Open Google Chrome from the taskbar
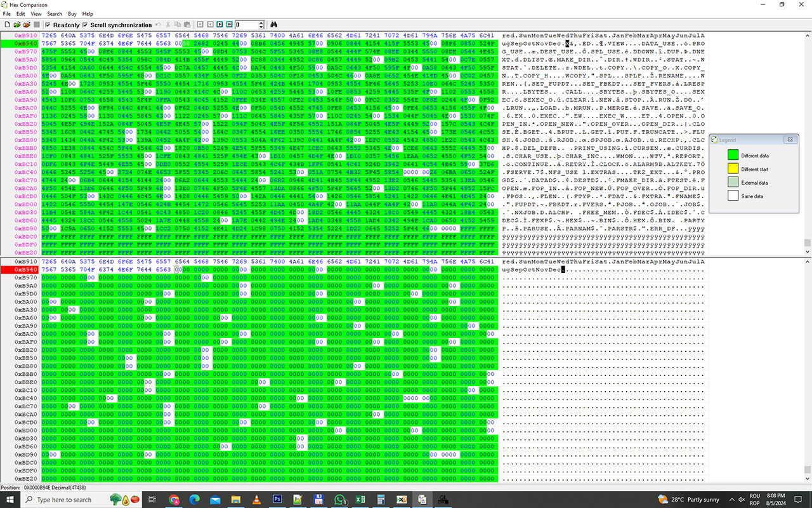 click(x=174, y=500)
